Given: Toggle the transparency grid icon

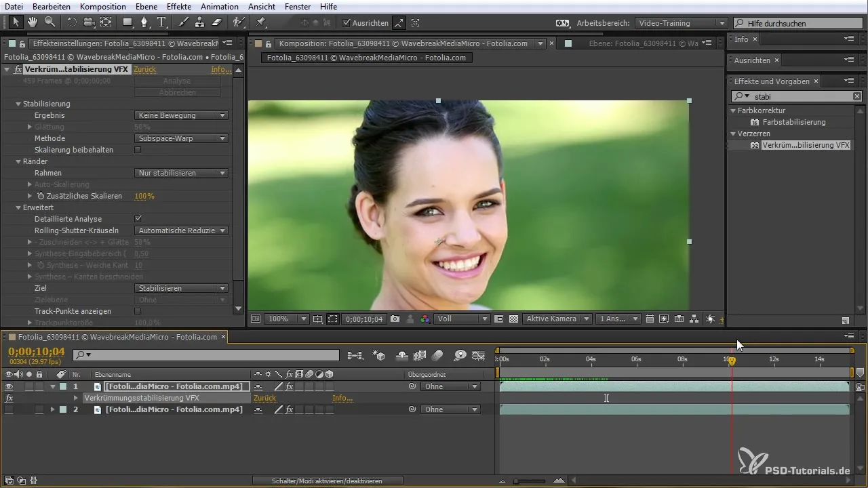Looking at the screenshot, I should coord(513,319).
